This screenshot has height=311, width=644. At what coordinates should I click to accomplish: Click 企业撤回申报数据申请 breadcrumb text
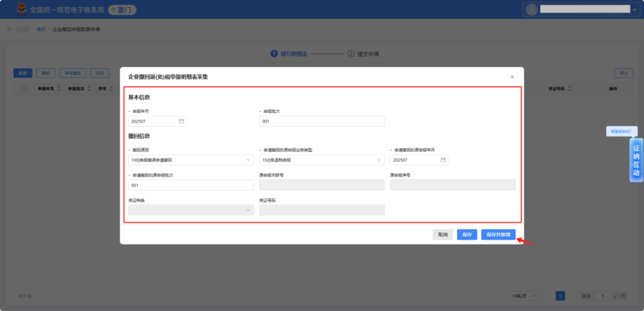(76, 30)
